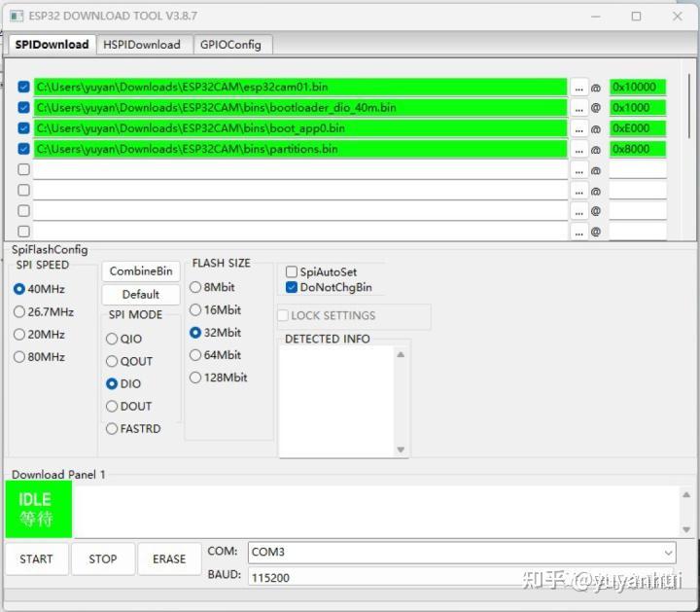Toggle the DoNotChgBin checkbox
Screen dimensions: 700x612
click(292, 287)
